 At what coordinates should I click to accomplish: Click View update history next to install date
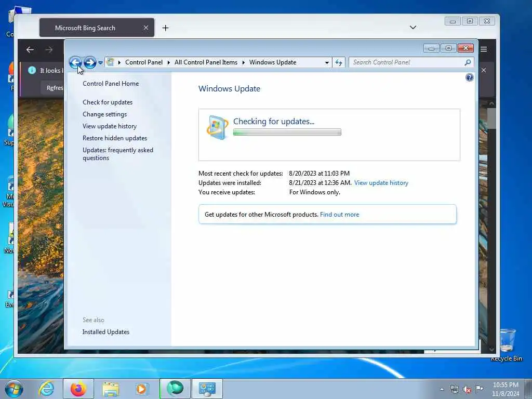381,183
